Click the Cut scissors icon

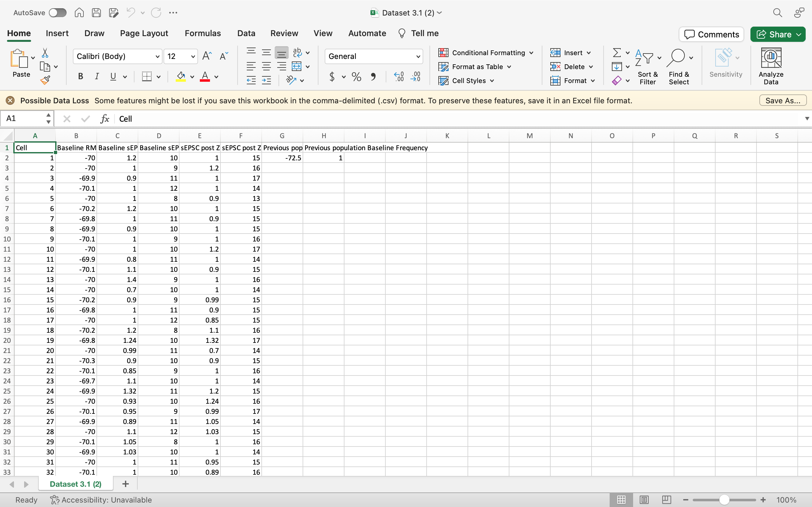(45, 53)
